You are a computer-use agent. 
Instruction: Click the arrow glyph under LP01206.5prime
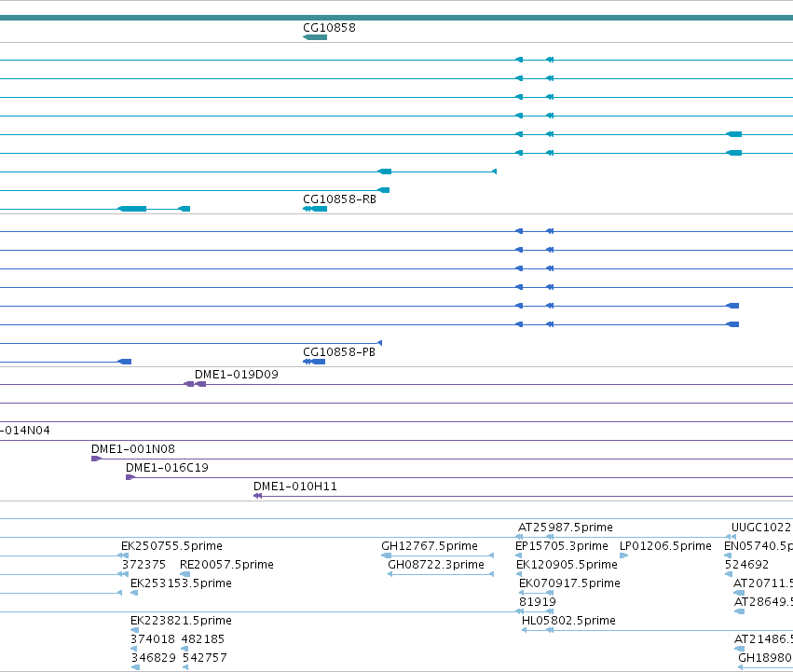point(624,555)
